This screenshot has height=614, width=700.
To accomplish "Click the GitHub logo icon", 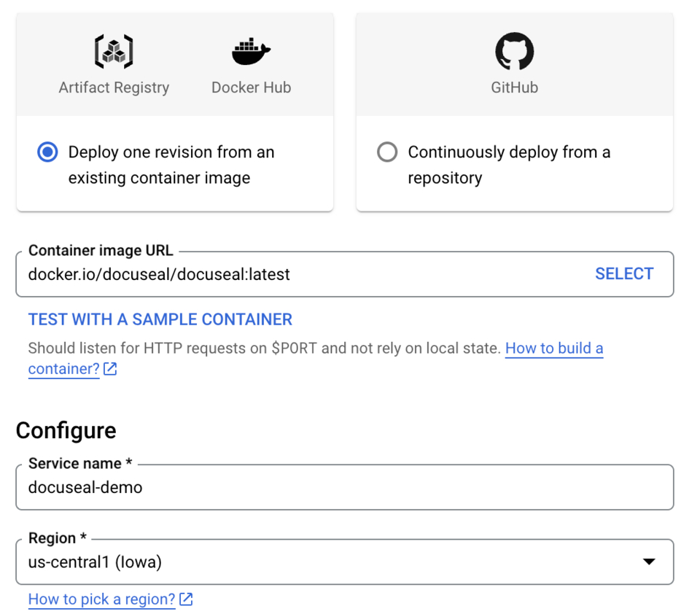I will 514,51.
